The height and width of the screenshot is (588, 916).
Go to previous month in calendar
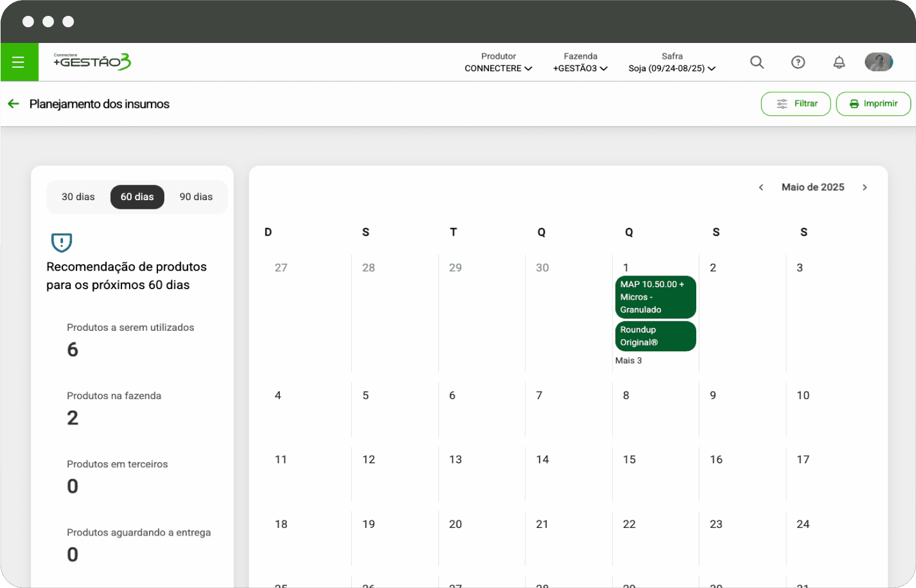(x=761, y=187)
